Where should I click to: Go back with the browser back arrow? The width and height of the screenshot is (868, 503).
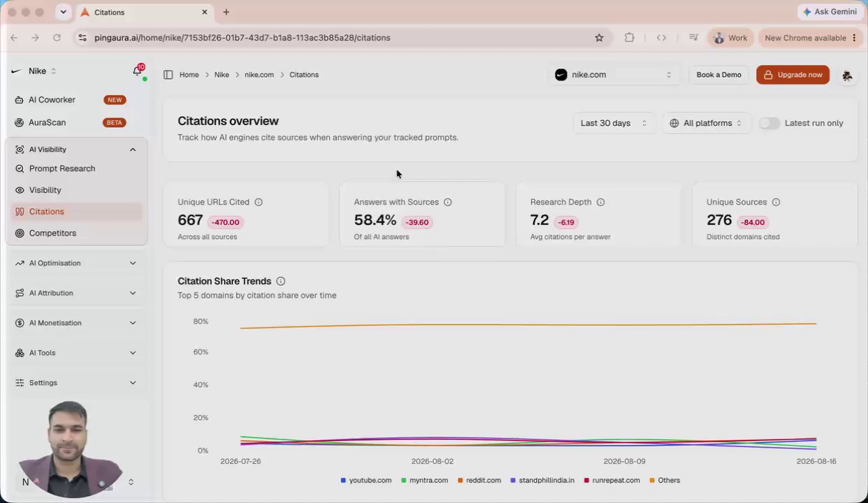(x=14, y=38)
